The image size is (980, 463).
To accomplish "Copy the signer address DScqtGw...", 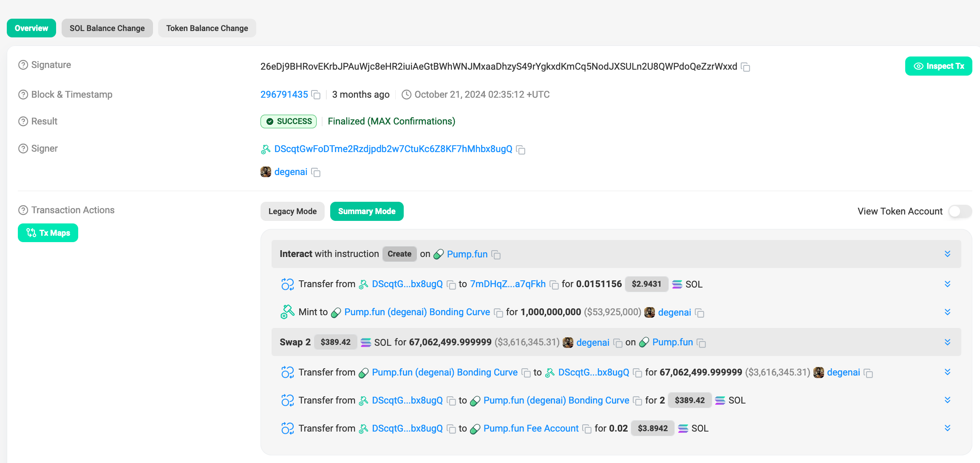I will [x=521, y=150].
